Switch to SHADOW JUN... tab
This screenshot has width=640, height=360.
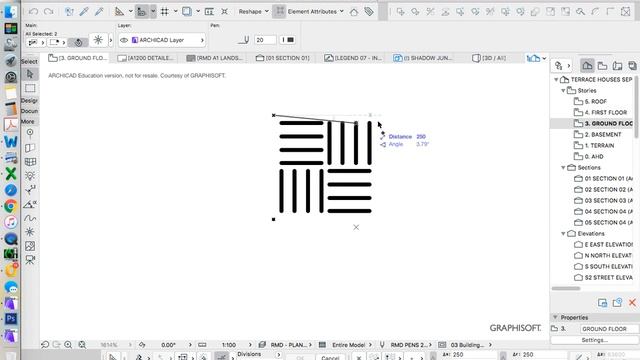point(422,58)
